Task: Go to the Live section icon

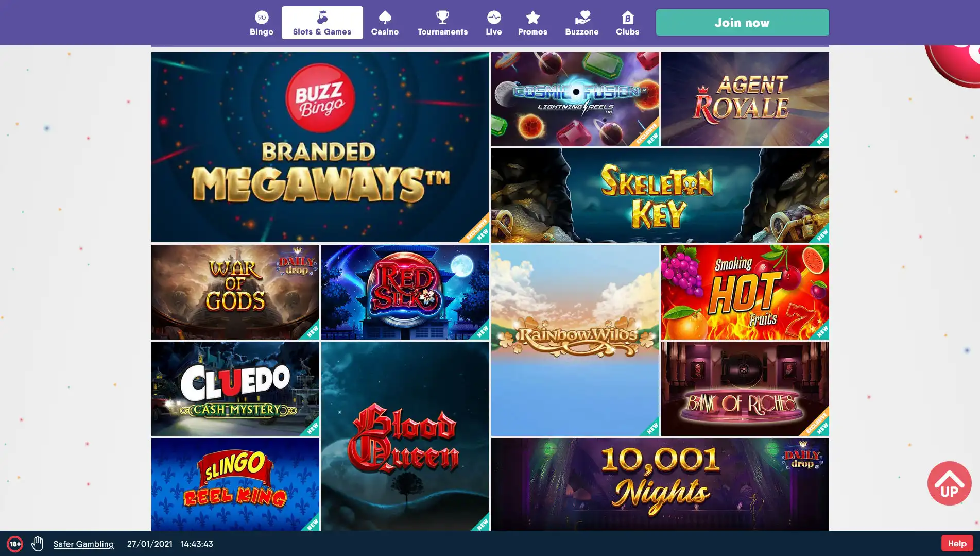Action: [493, 18]
